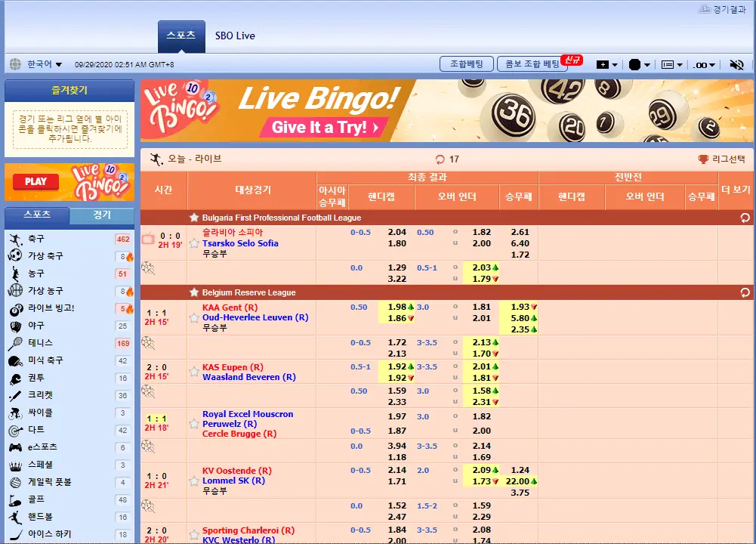Click the 조합베팅 button
Viewport: 756px width, 544px height.
(x=466, y=63)
